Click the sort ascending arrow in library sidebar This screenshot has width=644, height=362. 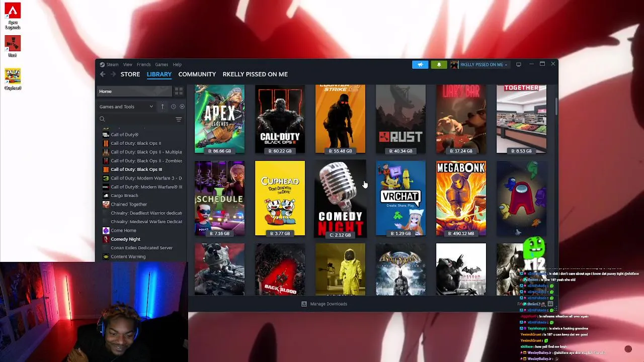163,107
